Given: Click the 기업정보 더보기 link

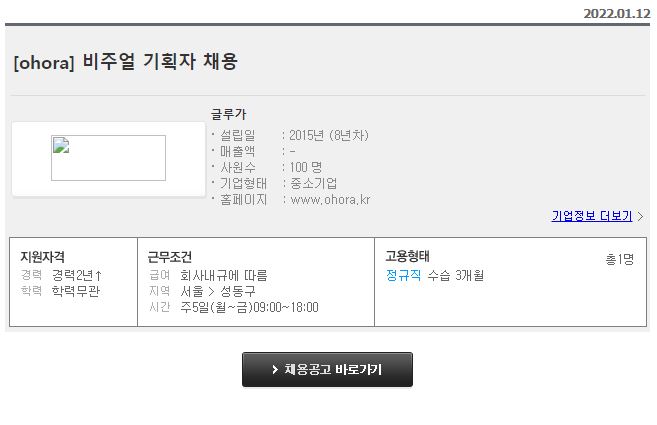Looking at the screenshot, I should [592, 216].
